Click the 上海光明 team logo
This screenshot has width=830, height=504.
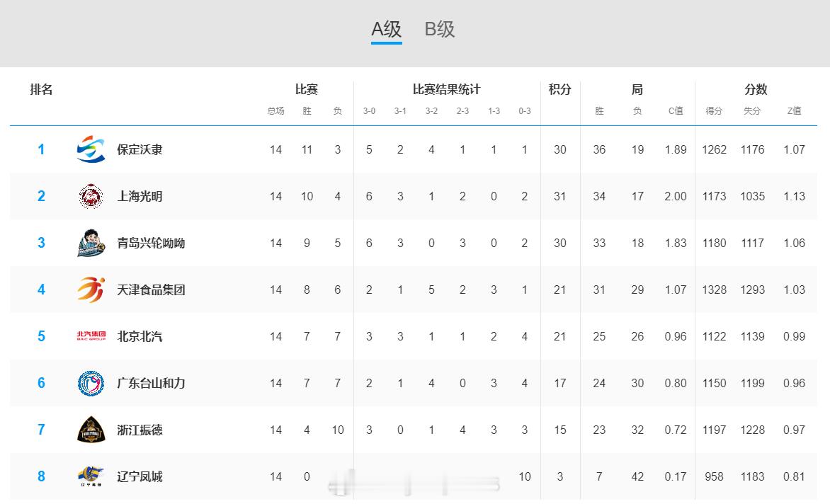(91, 196)
